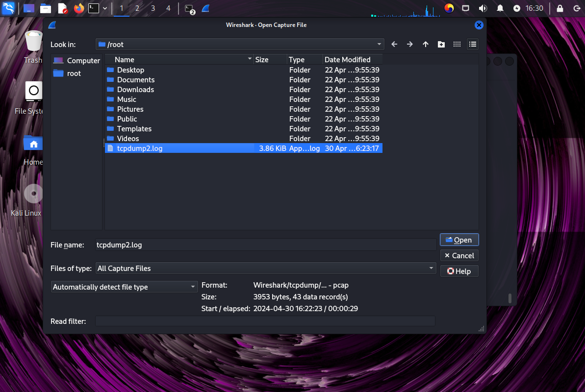
Task: Switch to workspace 2
Action: pyautogui.click(x=137, y=8)
